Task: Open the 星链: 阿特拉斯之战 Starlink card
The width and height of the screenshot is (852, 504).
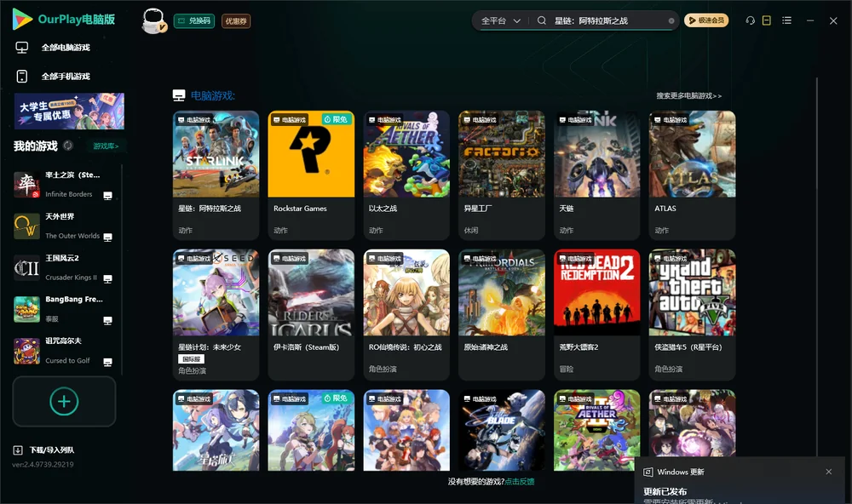Action: click(x=216, y=175)
